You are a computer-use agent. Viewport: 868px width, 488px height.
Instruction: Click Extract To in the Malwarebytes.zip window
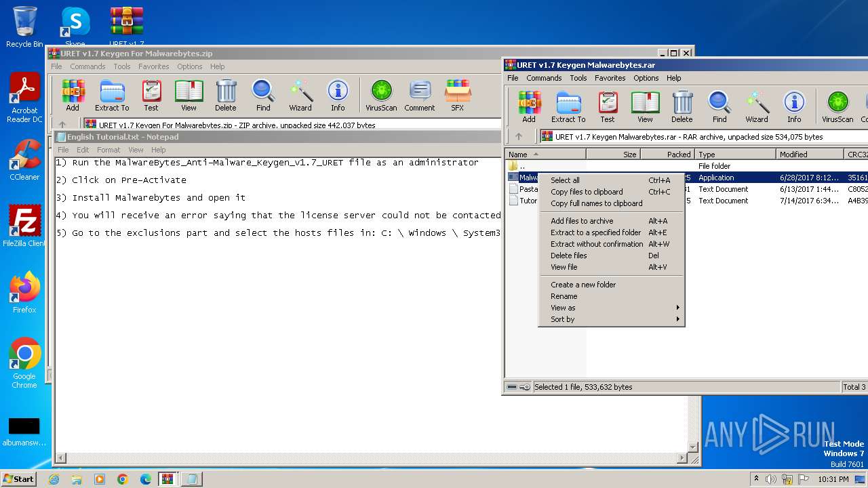[112, 95]
